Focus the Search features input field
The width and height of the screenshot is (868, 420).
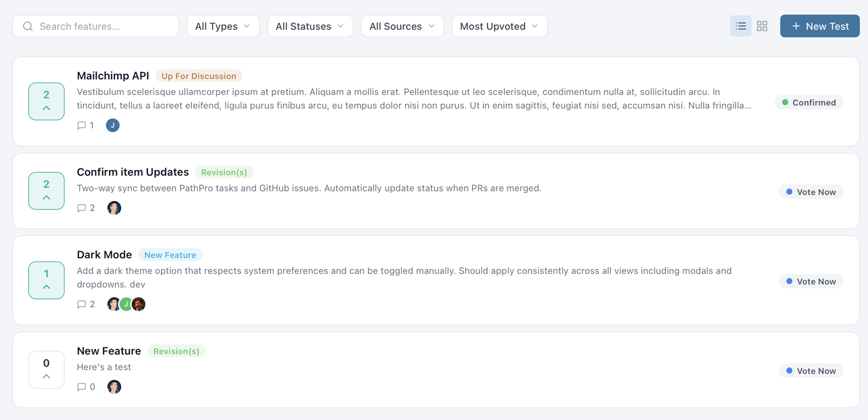pos(96,26)
